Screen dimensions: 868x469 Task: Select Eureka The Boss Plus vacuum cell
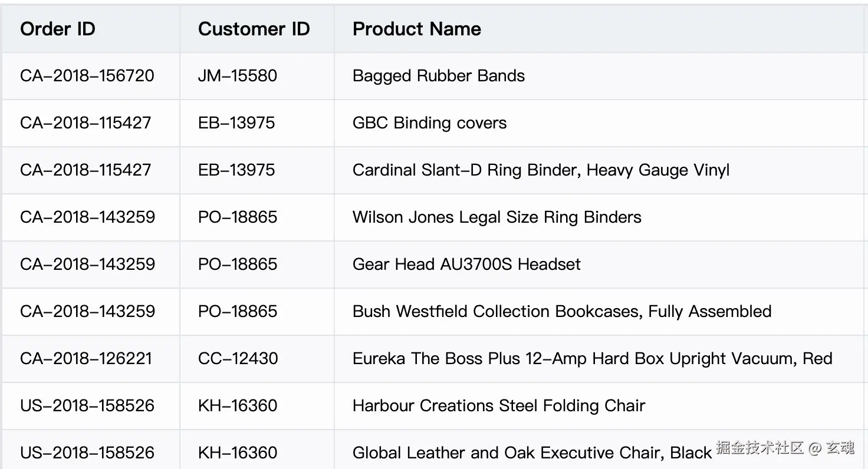click(592, 359)
